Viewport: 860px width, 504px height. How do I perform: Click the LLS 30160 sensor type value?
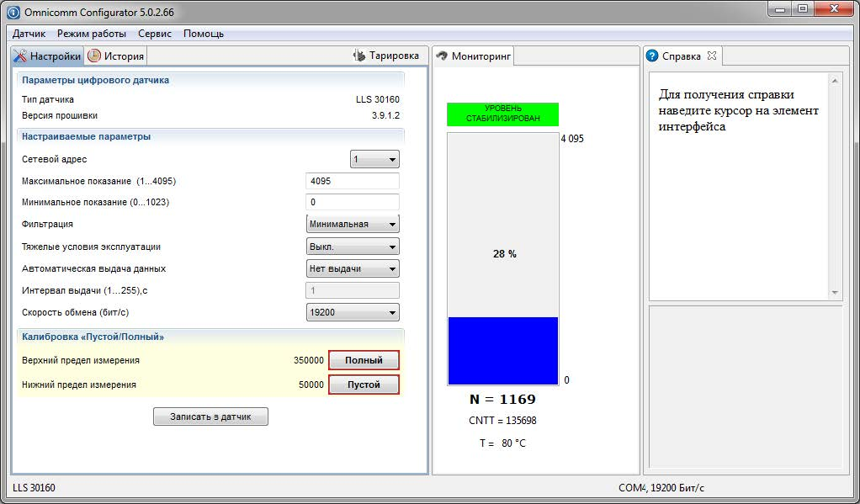tap(378, 99)
